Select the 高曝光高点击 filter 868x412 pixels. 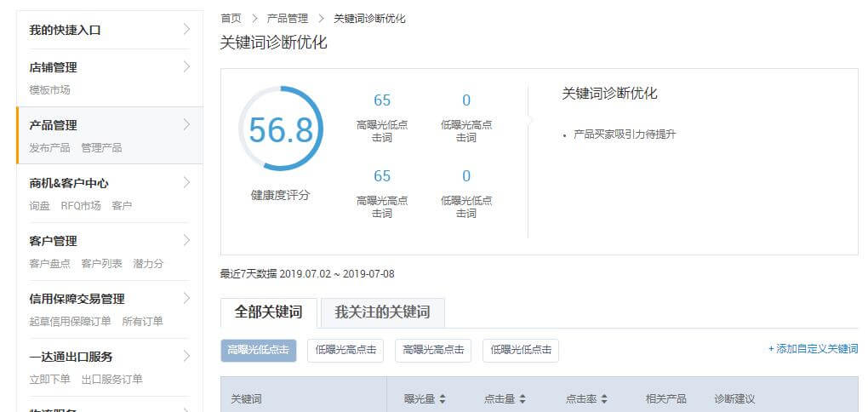tap(433, 350)
